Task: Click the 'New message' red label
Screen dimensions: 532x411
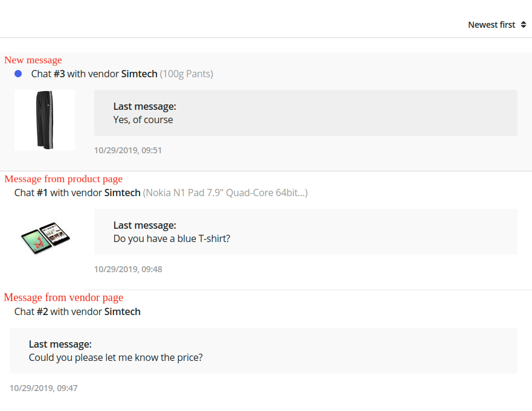Action: tap(33, 60)
